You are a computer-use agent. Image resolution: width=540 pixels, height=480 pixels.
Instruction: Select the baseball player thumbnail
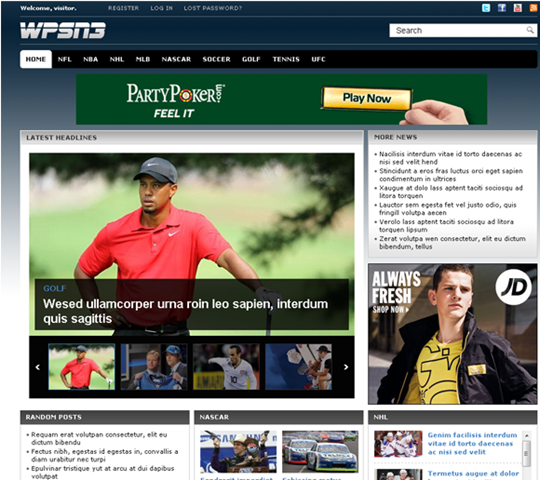[298, 367]
